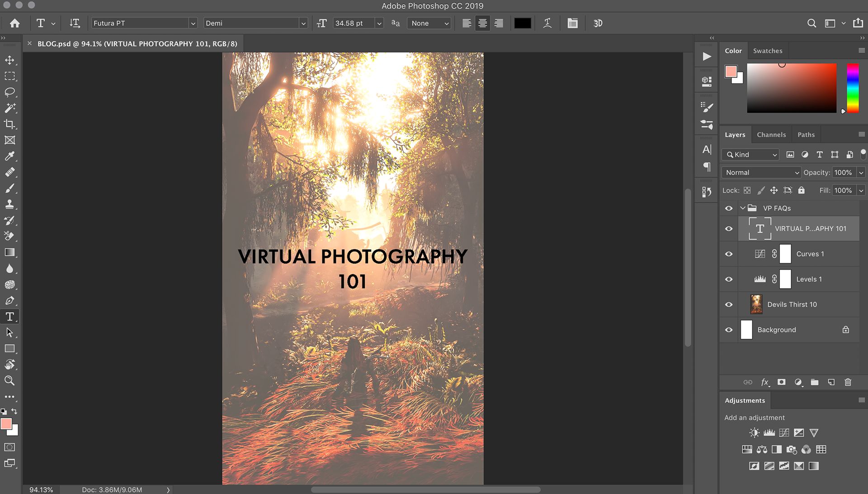
Task: Toggle lock all for layer
Action: 801,190
